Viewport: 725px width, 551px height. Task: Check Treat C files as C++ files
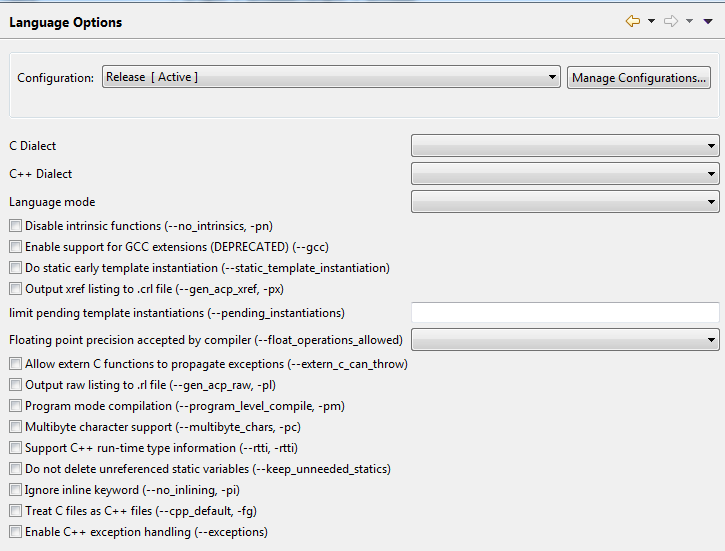point(15,511)
